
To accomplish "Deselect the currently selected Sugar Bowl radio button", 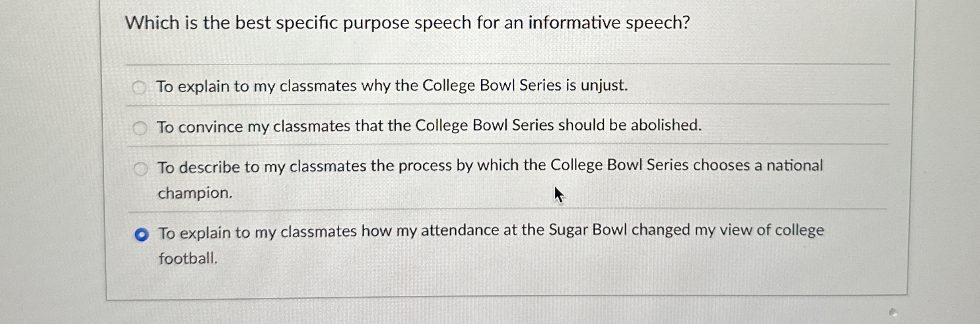I will (x=142, y=234).
